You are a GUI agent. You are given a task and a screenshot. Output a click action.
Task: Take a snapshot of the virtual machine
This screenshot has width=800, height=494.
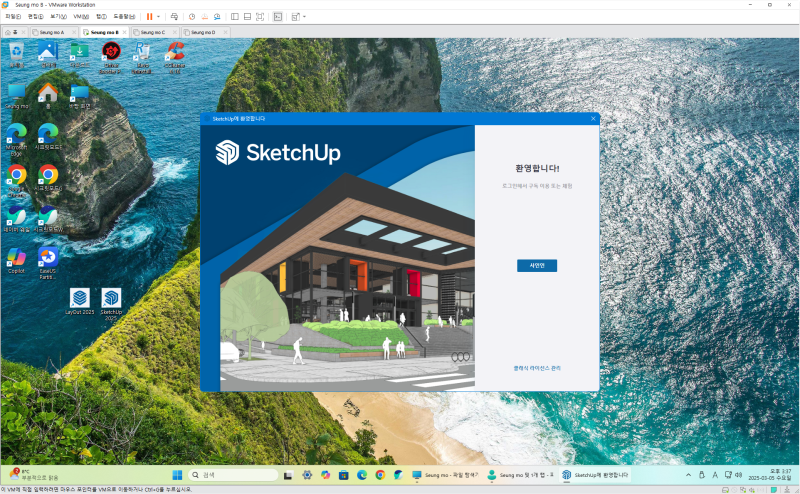(192, 17)
